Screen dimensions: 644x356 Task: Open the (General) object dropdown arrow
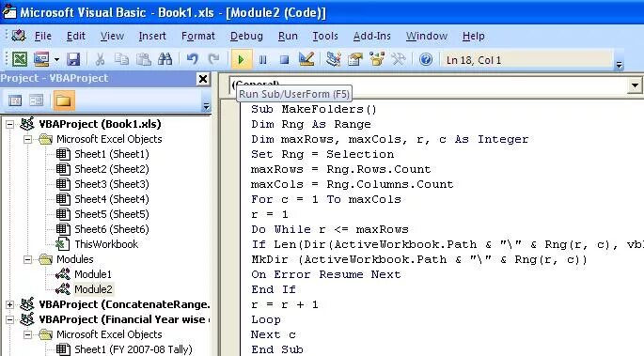(x=635, y=85)
